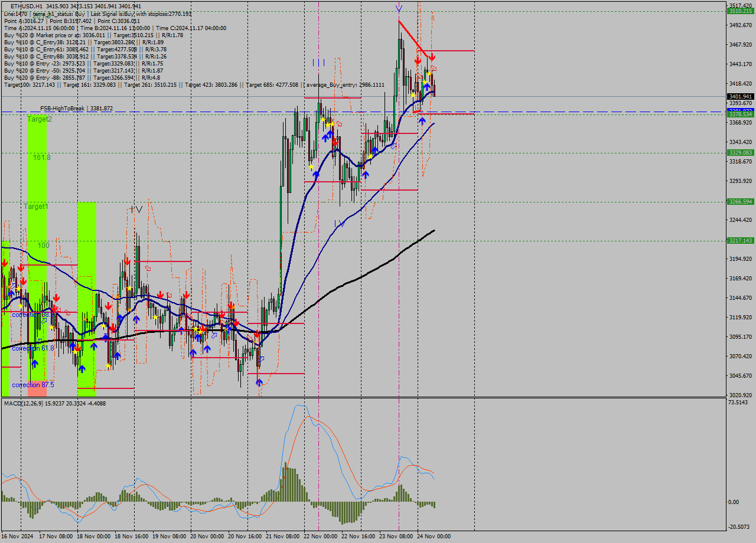Click the TV symbol marker near 18 Nov 16:00
The width and height of the screenshot is (756, 543).
tap(135, 210)
